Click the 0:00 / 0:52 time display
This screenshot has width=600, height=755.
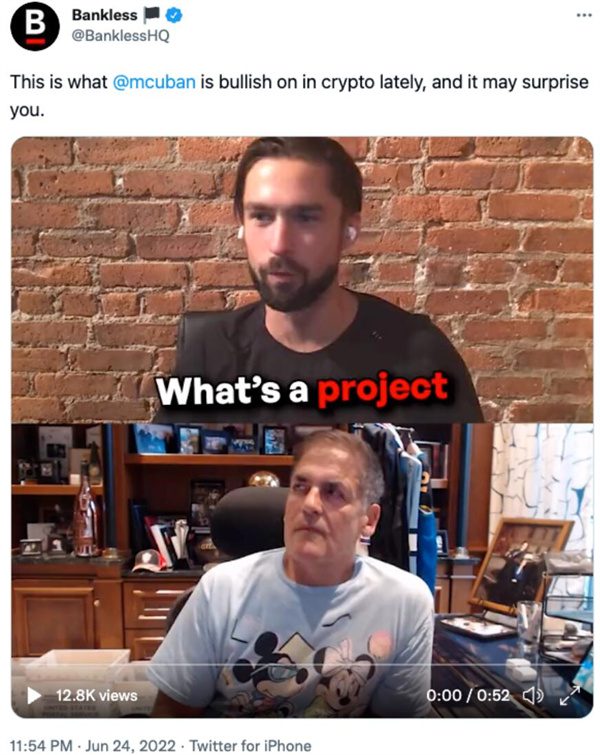click(468, 695)
